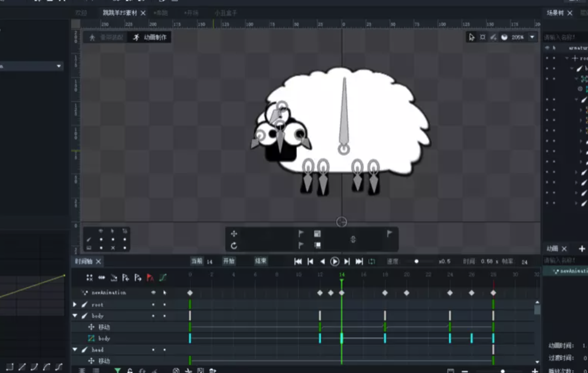The image size is (588, 373).
Task: Click the rightmost flag icon in transform panel
Action: pyautogui.click(x=390, y=234)
